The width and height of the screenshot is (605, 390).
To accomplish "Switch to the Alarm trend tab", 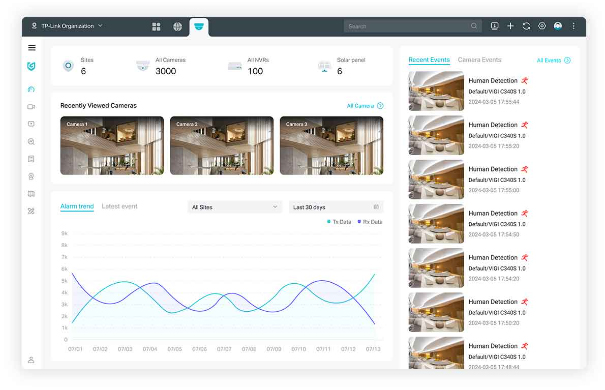I will coord(77,206).
